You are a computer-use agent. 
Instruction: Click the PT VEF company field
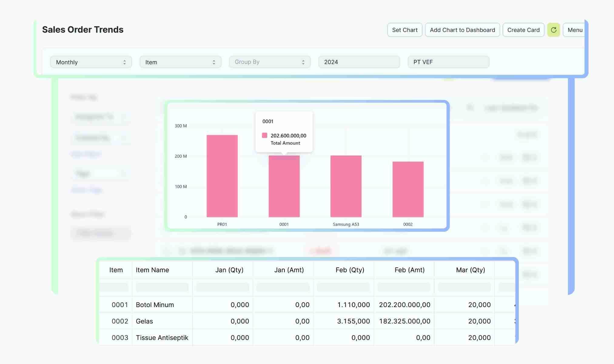pos(448,62)
